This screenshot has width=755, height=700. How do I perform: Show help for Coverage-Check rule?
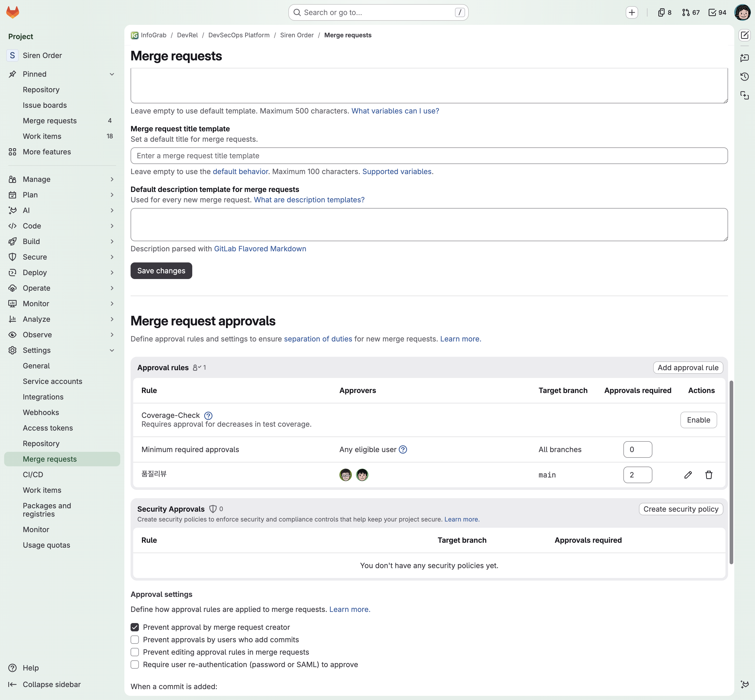(x=208, y=416)
